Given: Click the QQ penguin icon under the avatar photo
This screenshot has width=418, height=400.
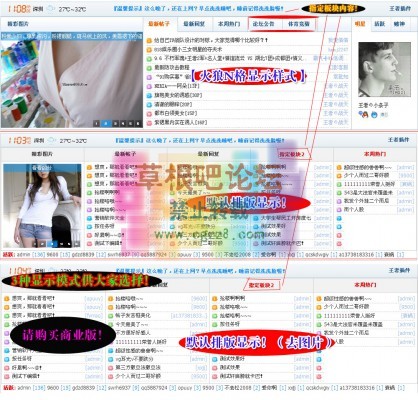Looking at the screenshot, I should pos(363,114).
